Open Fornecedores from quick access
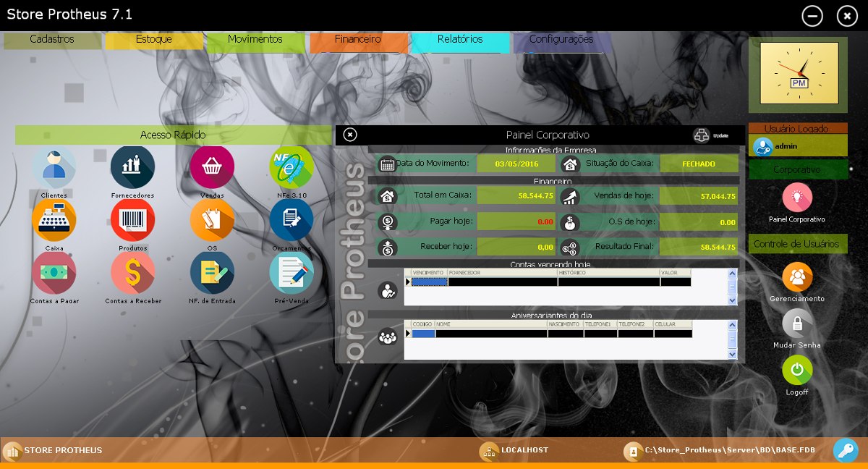Screen dimensions: 868x469 tap(132, 167)
